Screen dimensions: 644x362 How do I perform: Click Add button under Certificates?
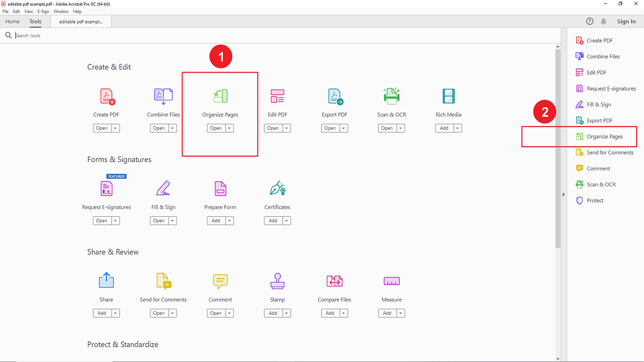[x=273, y=221]
